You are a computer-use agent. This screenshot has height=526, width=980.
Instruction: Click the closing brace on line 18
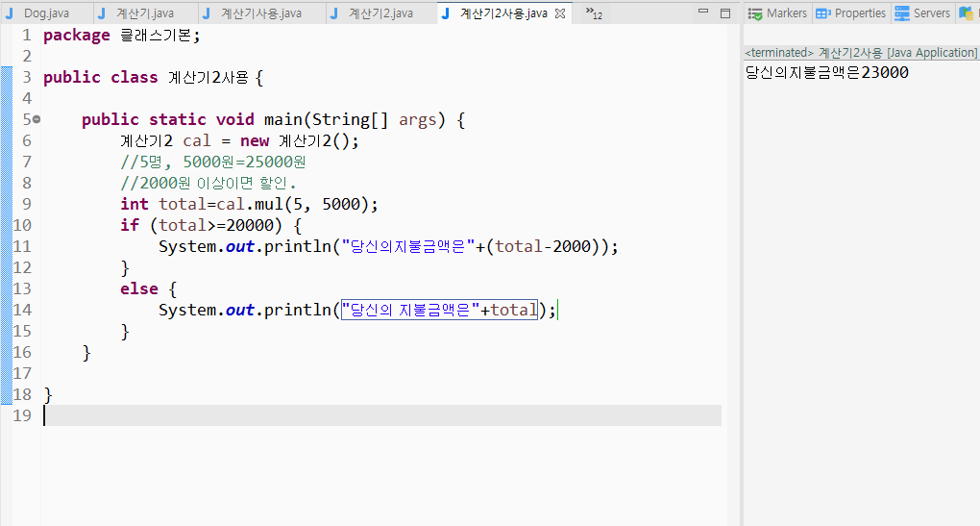(x=48, y=394)
